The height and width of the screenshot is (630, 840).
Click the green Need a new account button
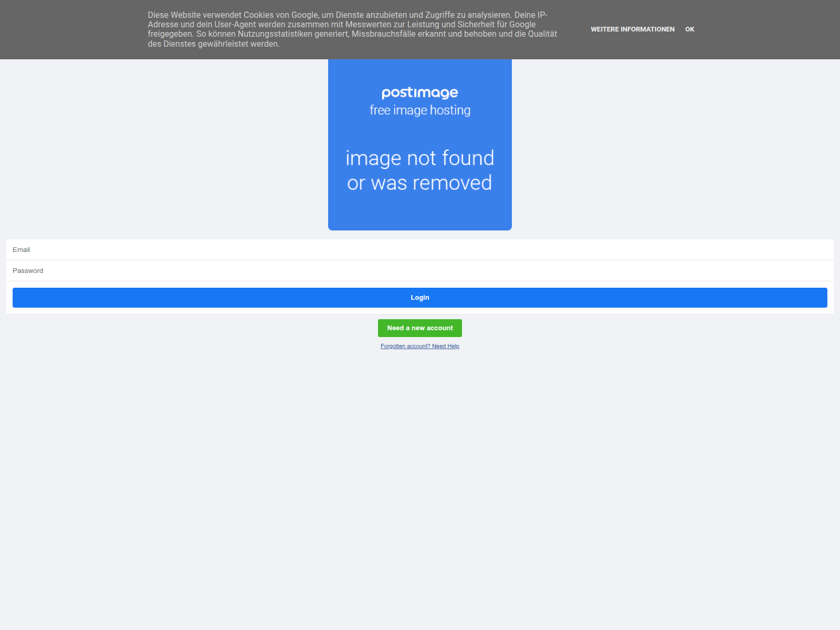click(x=420, y=328)
